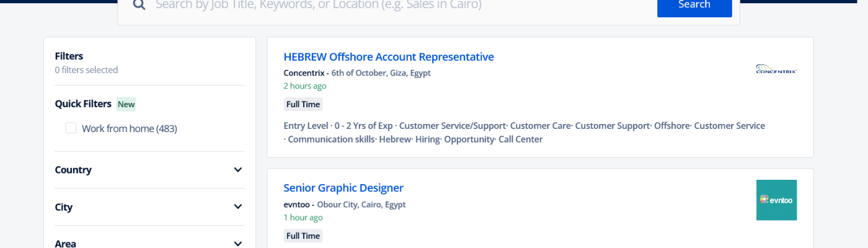Click the Call Center keyword tag
This screenshot has width=868, height=248.
520,139
